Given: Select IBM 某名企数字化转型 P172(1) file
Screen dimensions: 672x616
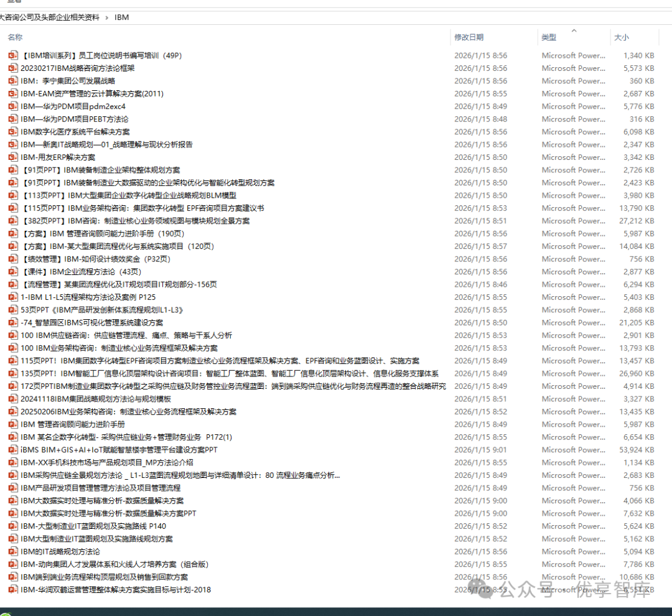Looking at the screenshot, I should pos(126,437).
